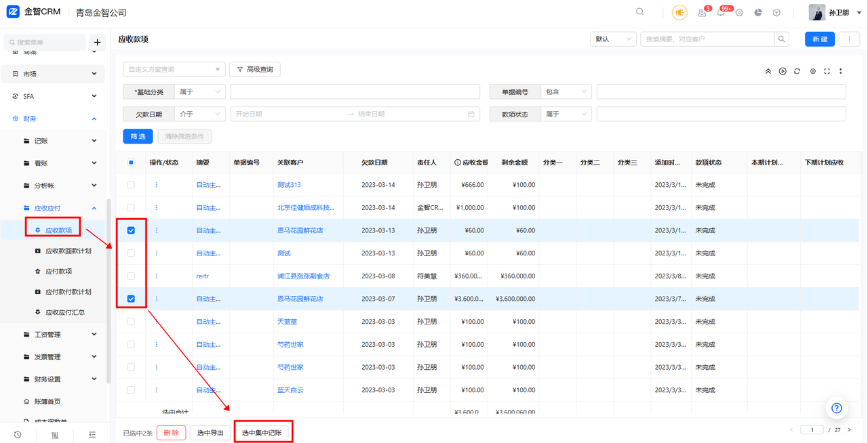Open 应收款回款计划 in the sidebar
Viewport: 868px width, 443px height.
[68, 251]
